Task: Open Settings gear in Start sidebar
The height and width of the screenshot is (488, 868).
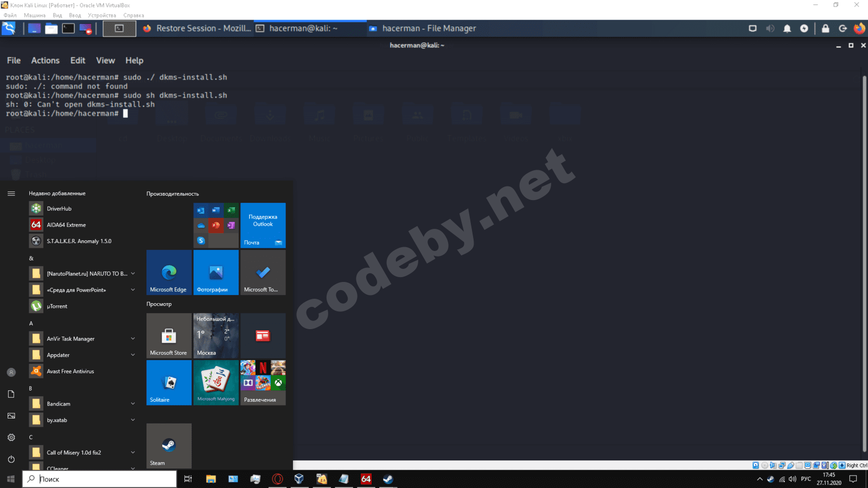Action: click(11, 438)
